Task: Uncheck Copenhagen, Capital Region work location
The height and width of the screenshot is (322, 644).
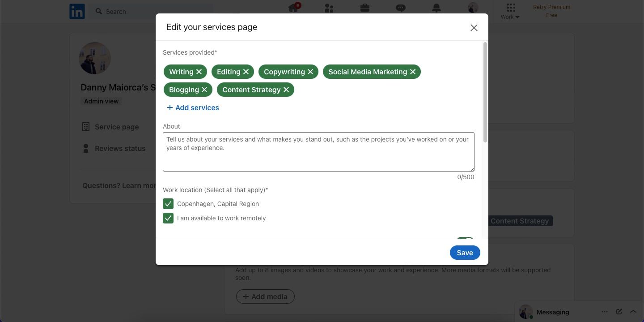Action: (x=168, y=204)
